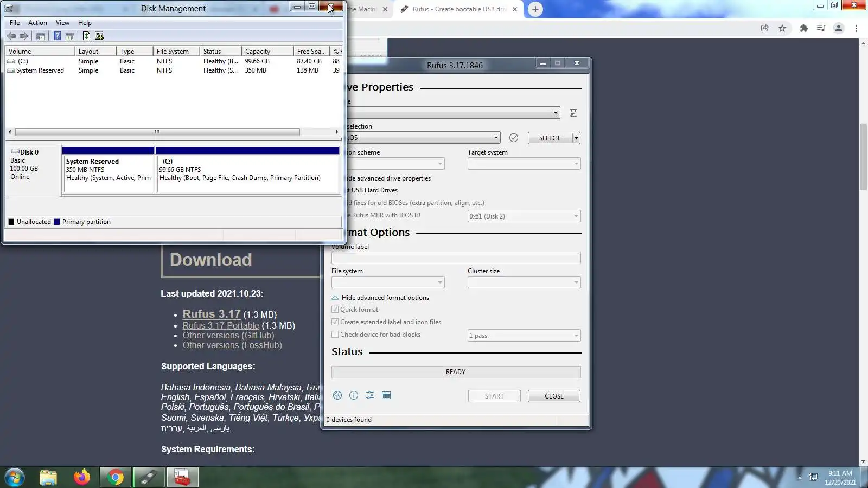
Task: Toggle Create extended label and icon files
Action: click(335, 322)
